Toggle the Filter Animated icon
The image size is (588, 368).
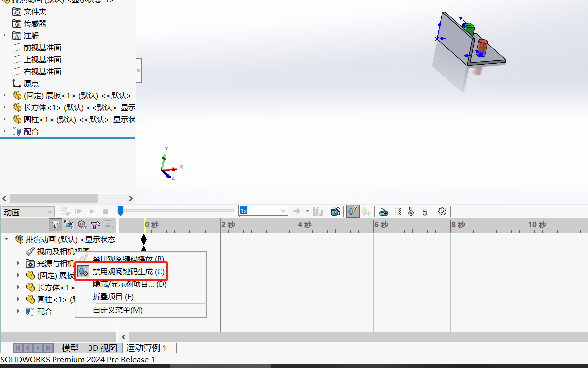pyautogui.click(x=69, y=225)
